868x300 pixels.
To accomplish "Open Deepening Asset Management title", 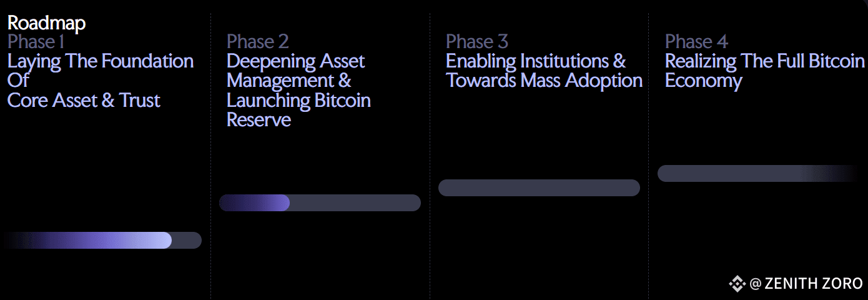I will [x=298, y=90].
